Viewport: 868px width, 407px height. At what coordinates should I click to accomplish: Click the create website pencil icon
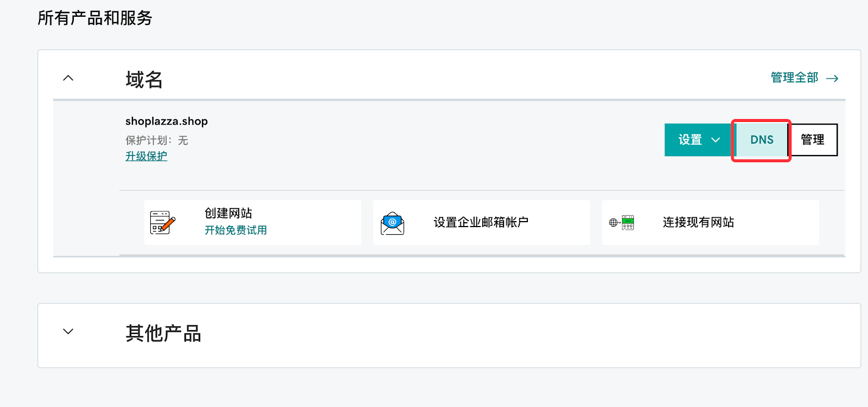click(x=163, y=222)
